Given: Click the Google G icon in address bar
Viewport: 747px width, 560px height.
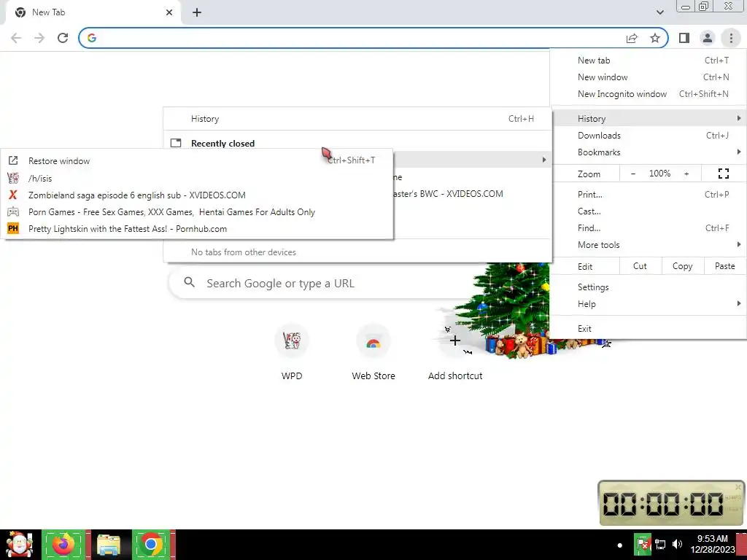Looking at the screenshot, I should (92, 38).
